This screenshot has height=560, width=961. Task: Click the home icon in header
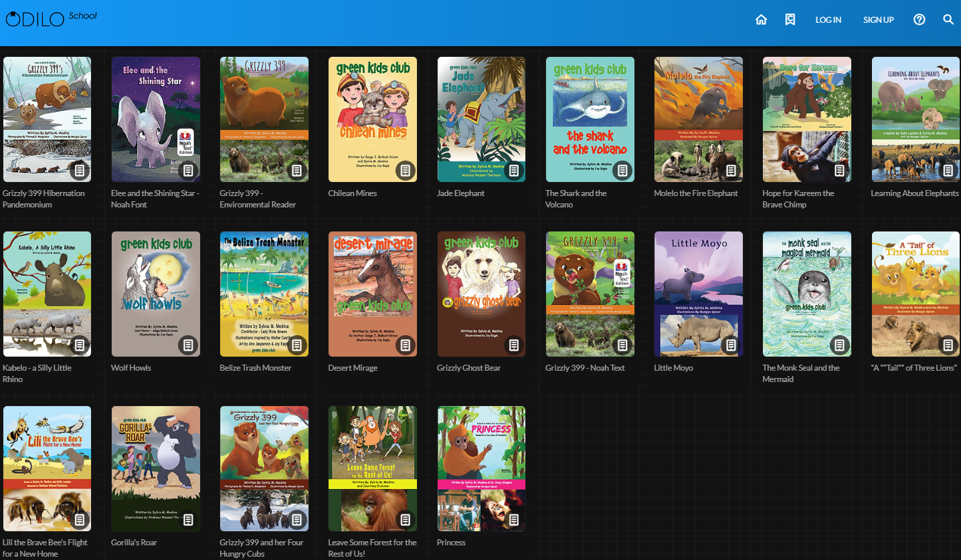coord(761,19)
